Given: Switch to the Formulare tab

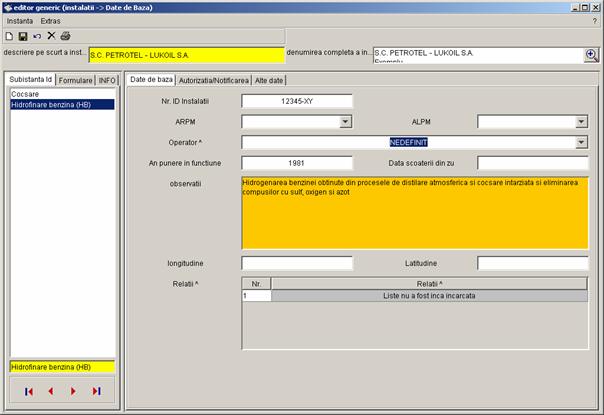Looking at the screenshot, I should click(75, 79).
